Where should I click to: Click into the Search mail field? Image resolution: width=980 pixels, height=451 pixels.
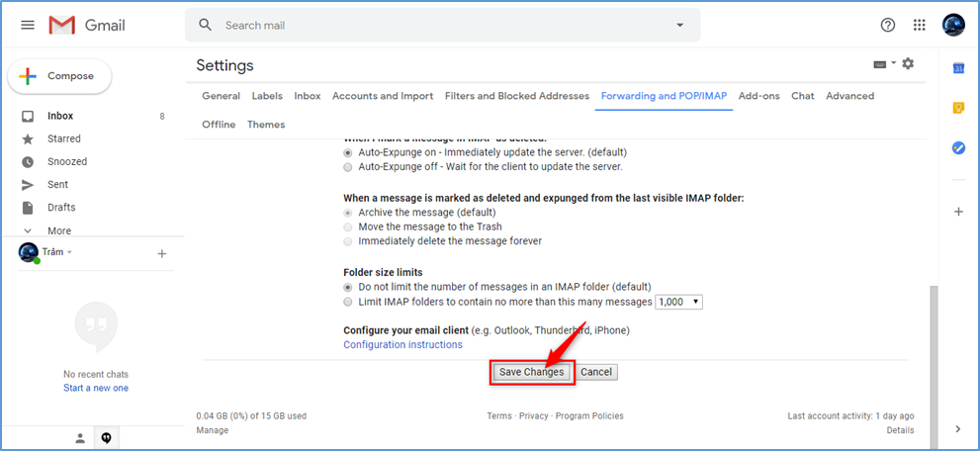pyautogui.click(x=435, y=25)
